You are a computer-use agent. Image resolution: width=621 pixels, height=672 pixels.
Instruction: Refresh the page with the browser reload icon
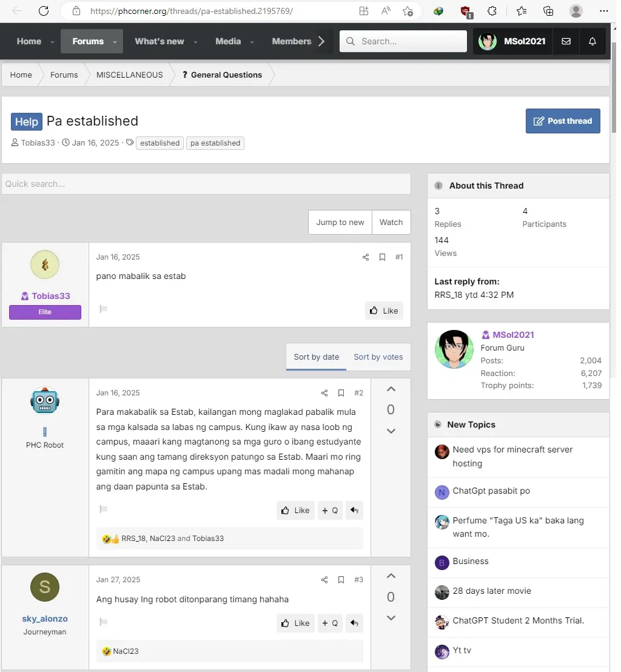click(44, 11)
